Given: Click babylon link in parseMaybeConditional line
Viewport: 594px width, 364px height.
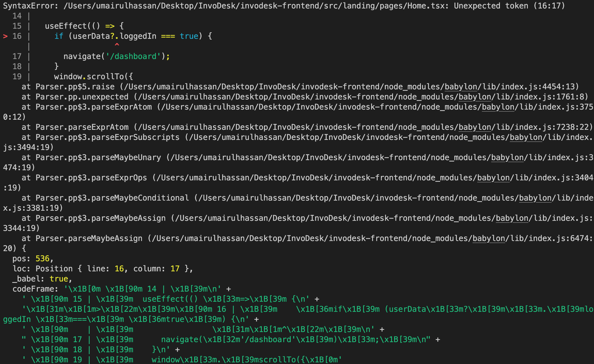Looking at the screenshot, I should tap(535, 198).
